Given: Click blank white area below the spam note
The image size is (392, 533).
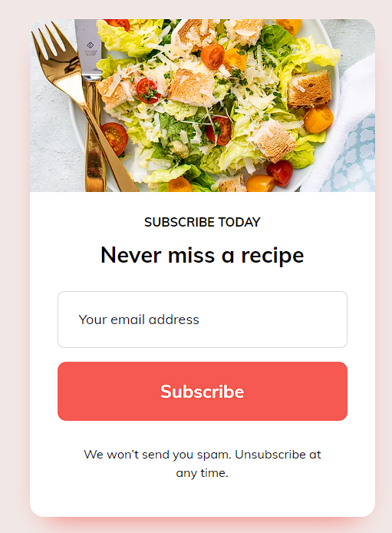Looking at the screenshot, I should [203, 498].
